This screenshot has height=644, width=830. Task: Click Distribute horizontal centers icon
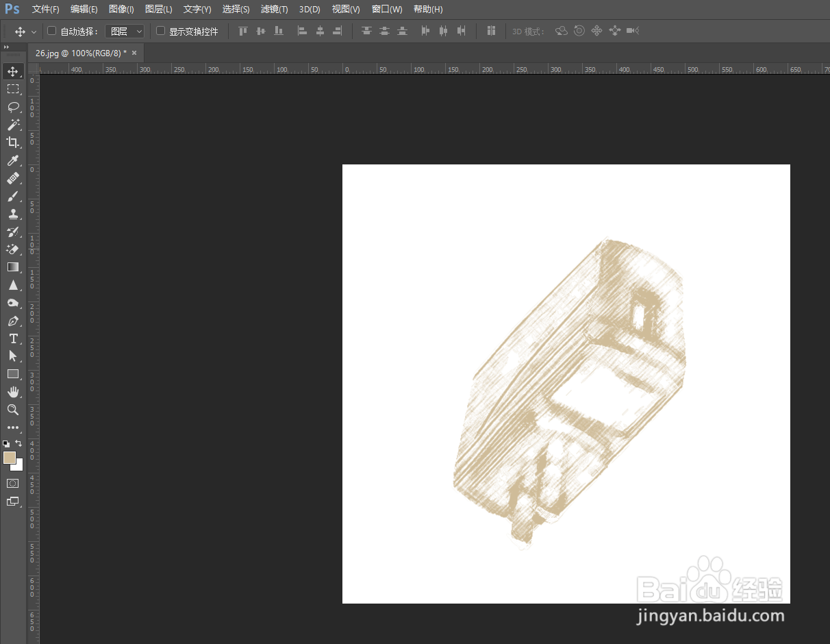pos(444,31)
